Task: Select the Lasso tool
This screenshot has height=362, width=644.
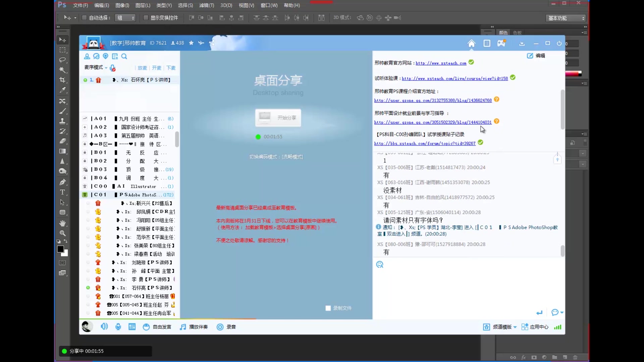Action: pyautogui.click(x=63, y=60)
